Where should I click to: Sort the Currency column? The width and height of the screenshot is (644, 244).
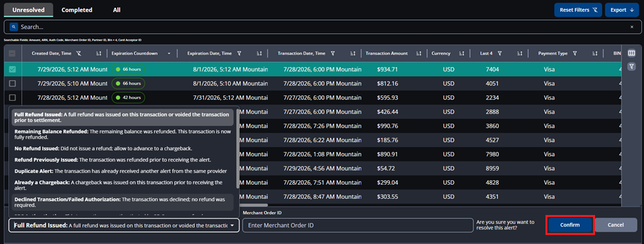coord(462,53)
